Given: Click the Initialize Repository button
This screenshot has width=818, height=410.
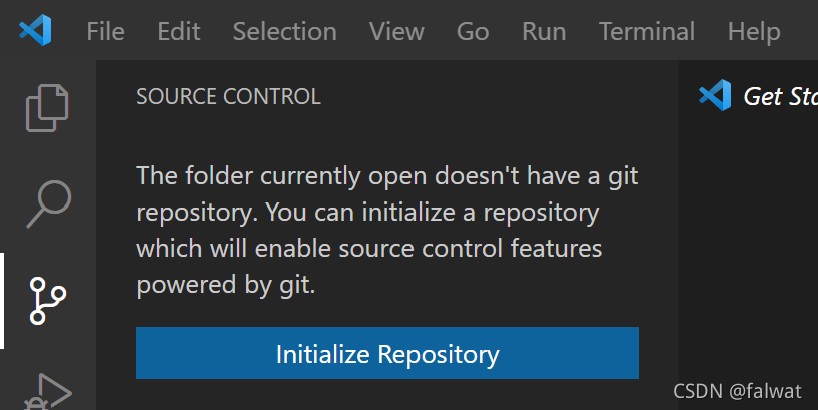Looking at the screenshot, I should [x=387, y=353].
